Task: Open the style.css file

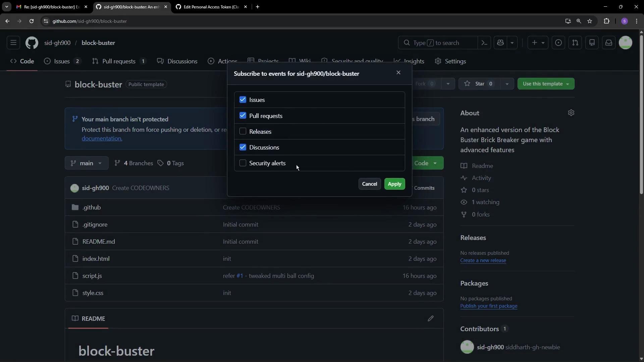Action: pos(93,293)
